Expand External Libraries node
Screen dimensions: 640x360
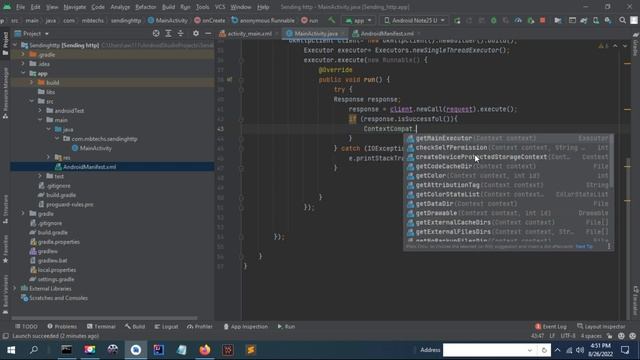pyautogui.click(x=16, y=289)
